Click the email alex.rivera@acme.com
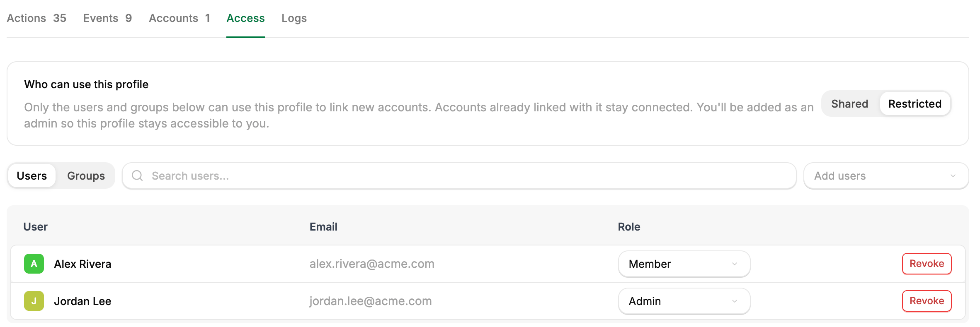 tap(372, 264)
